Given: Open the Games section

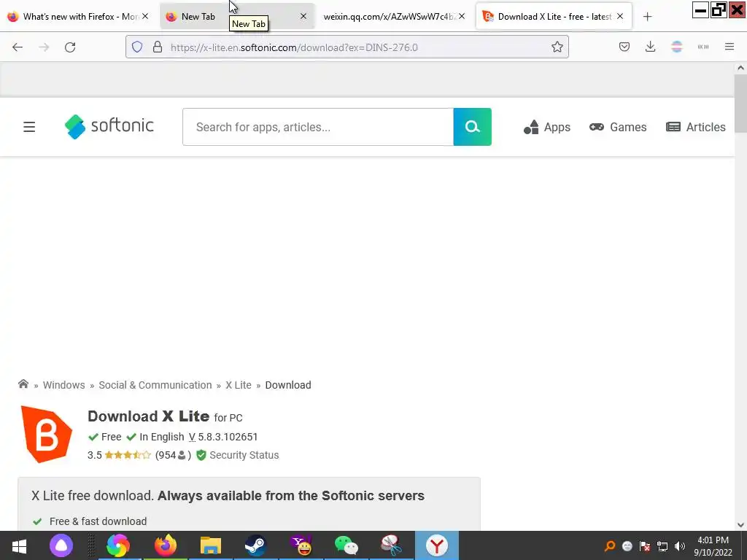Looking at the screenshot, I should [618, 127].
